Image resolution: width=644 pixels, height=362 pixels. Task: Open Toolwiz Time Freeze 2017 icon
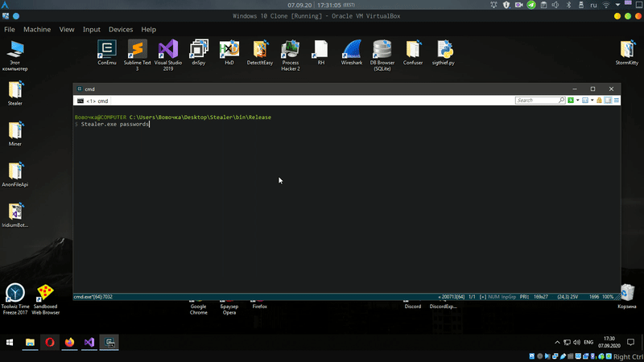[x=15, y=298]
